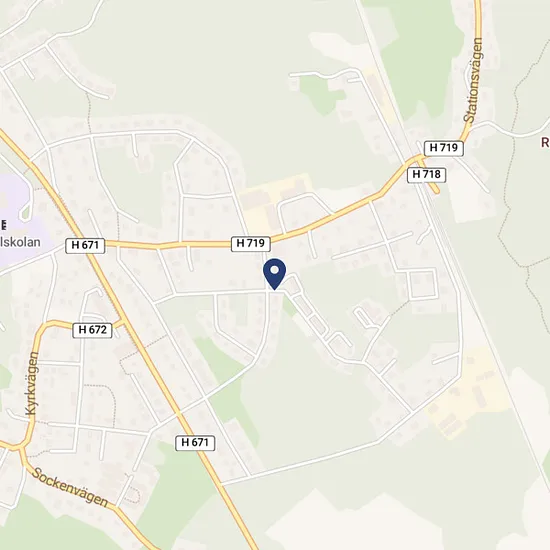Screen dimensions: 550x550
Task: Click the partial dark red R label
Action: tap(545, 142)
